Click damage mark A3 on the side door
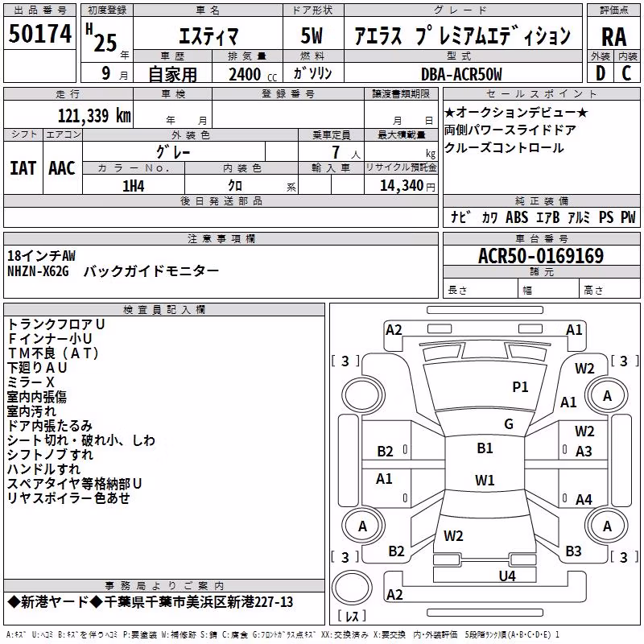Screen dimensions: 644x644 (x=584, y=452)
